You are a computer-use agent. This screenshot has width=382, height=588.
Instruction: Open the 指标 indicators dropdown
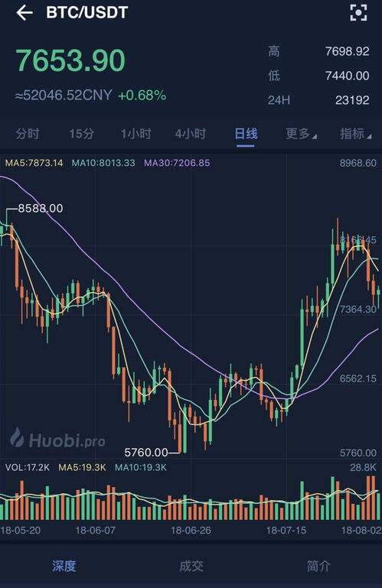(x=355, y=134)
